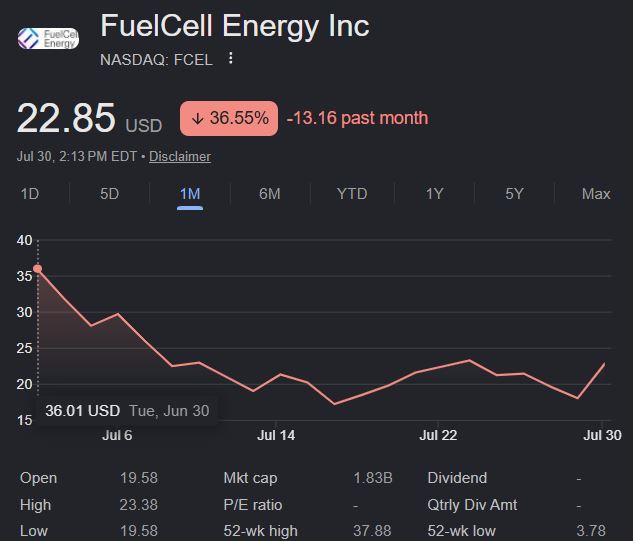
Task: Click the FuelCell Energy company logo
Action: coord(48,38)
